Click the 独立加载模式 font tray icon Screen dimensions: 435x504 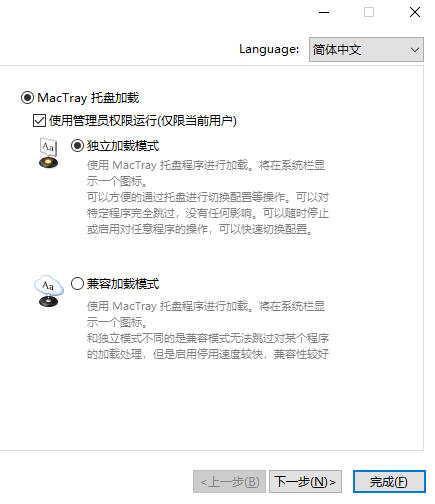[49, 153]
